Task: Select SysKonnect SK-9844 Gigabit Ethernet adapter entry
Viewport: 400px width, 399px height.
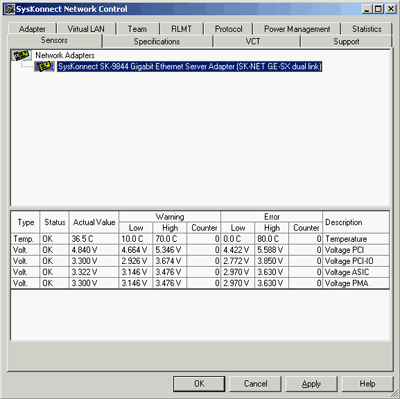Action: point(189,66)
